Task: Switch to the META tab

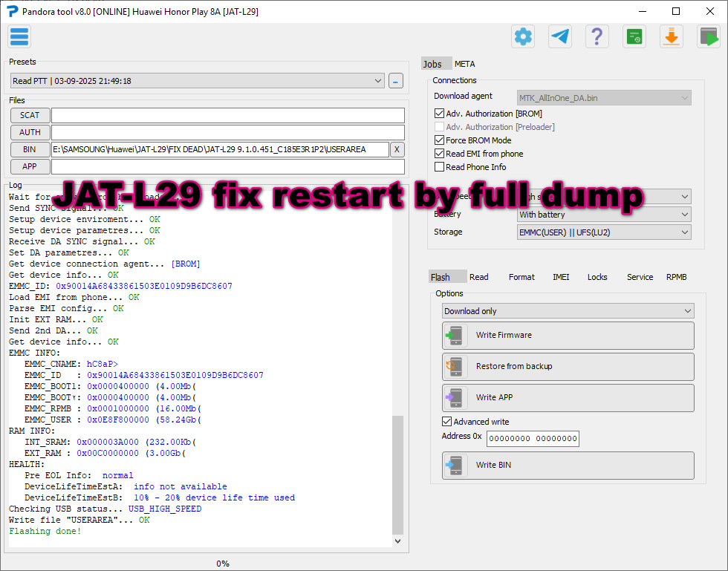Action: click(x=465, y=64)
